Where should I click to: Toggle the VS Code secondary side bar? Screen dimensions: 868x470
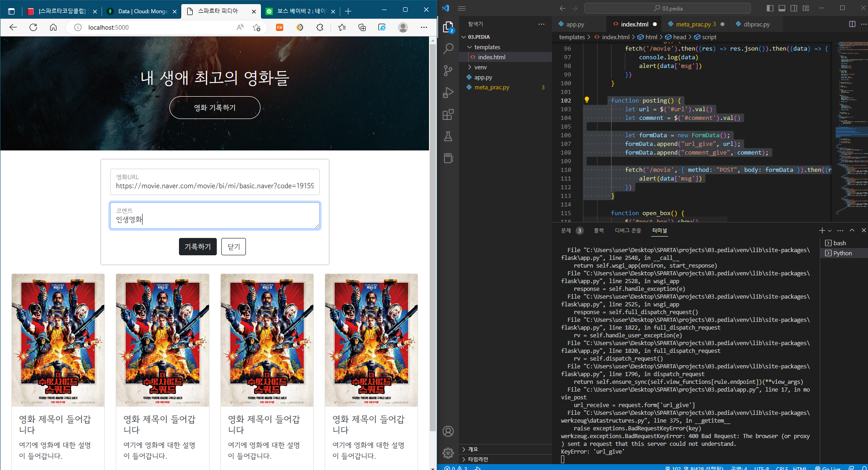794,8
